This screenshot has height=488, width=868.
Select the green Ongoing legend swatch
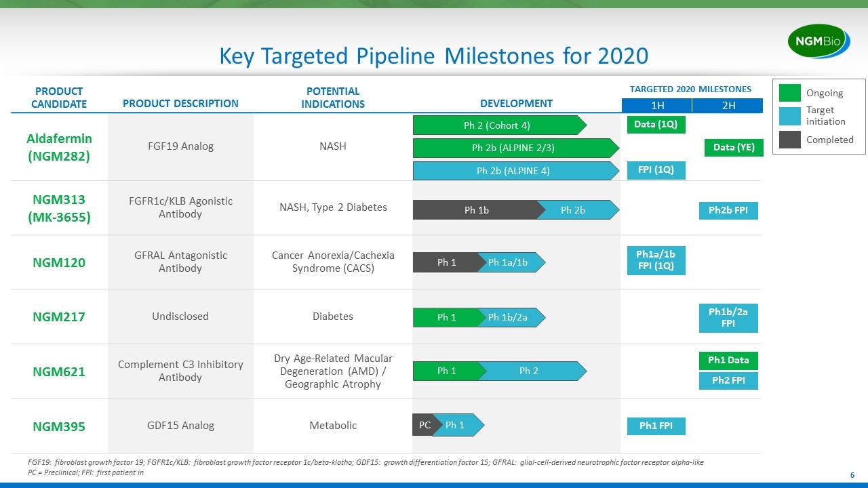789,93
